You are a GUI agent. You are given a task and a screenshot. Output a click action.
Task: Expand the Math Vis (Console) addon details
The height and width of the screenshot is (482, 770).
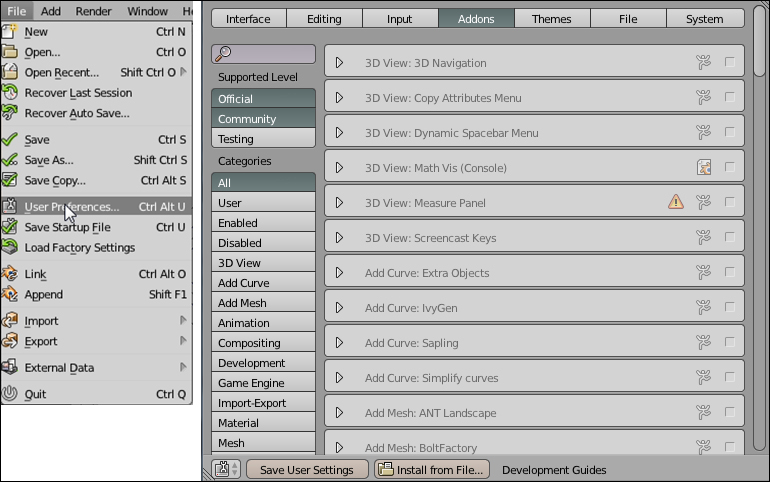[339, 168]
